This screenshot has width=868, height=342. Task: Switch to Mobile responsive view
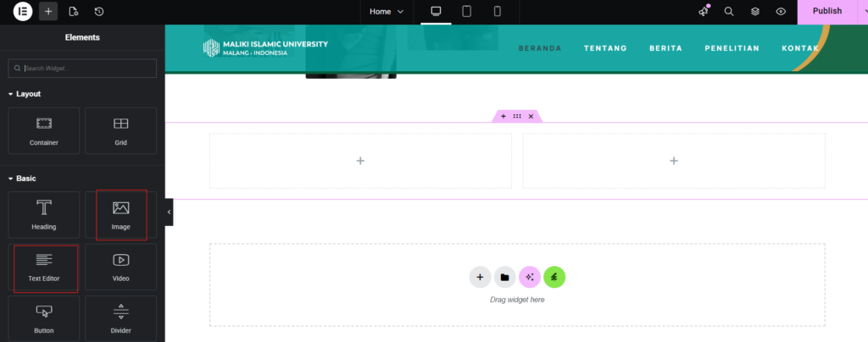[x=498, y=11]
